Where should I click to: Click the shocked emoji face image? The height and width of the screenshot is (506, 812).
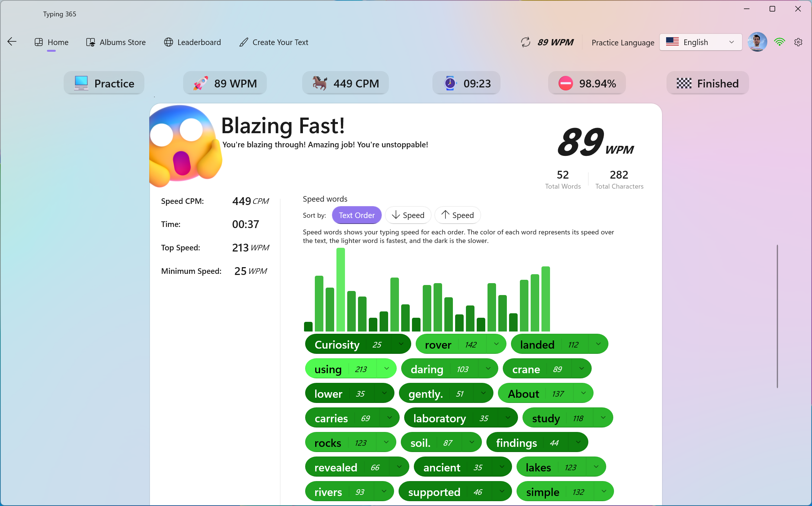point(185,146)
